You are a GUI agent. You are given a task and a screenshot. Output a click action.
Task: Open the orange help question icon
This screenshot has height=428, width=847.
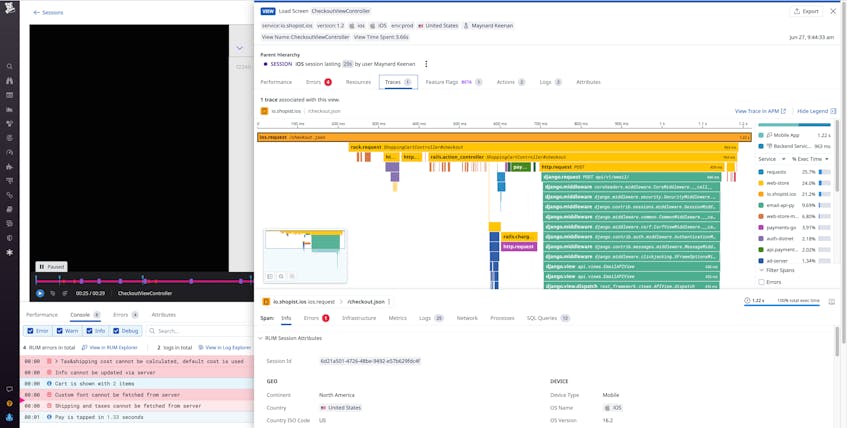click(x=10, y=403)
